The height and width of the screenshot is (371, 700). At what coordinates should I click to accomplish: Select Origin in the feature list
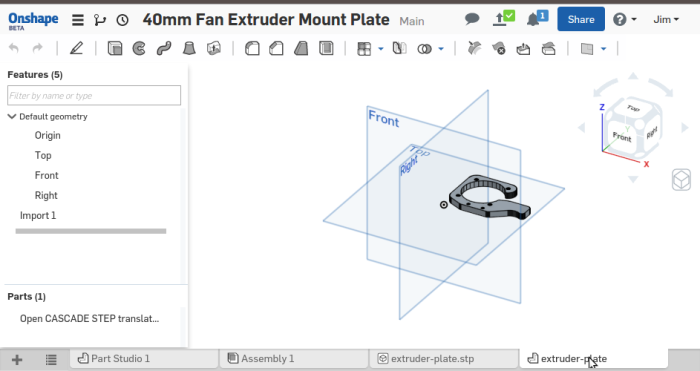(x=47, y=135)
